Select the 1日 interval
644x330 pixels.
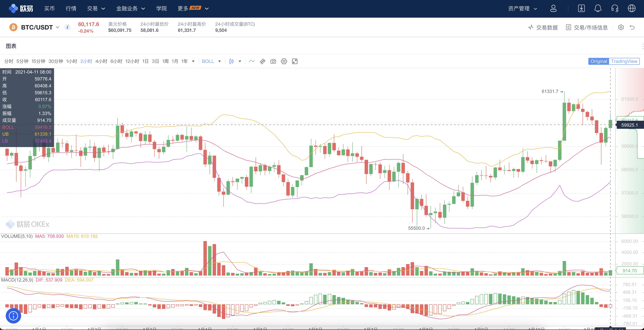point(145,61)
